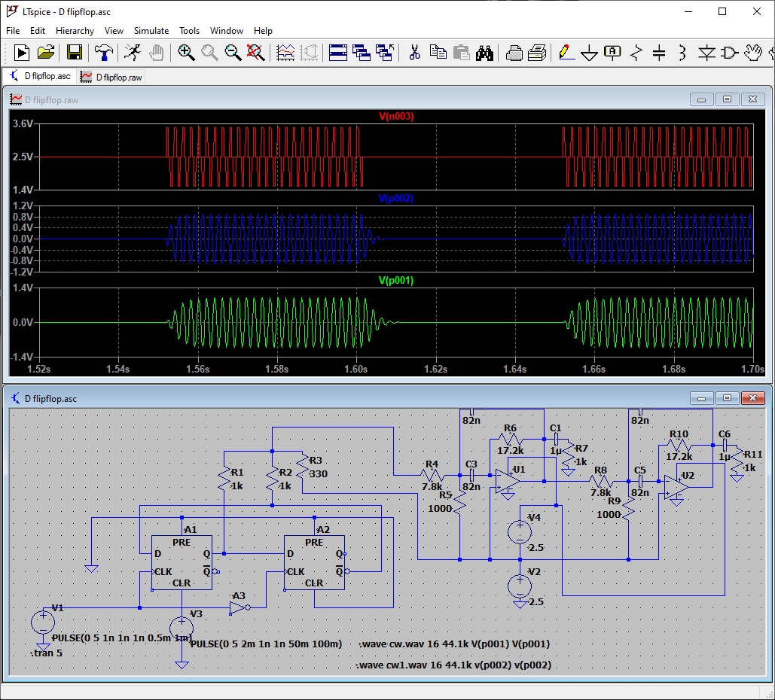Click the Zoom In magnifier icon

pos(186,52)
